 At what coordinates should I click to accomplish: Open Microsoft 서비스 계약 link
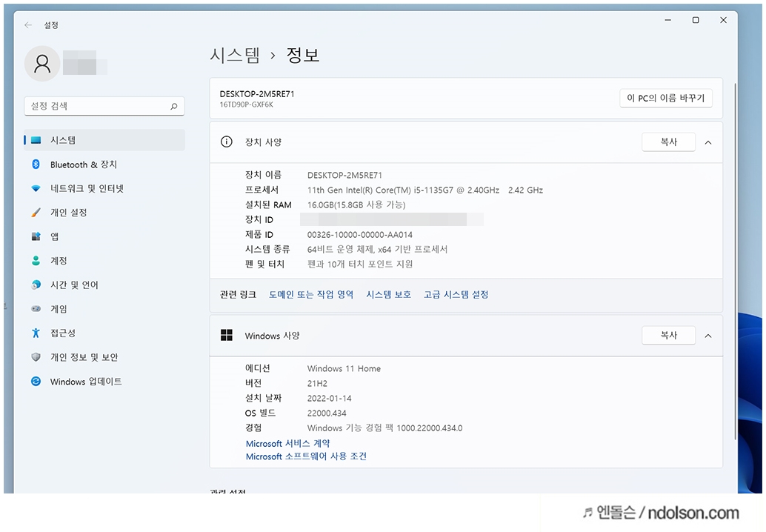(x=287, y=443)
